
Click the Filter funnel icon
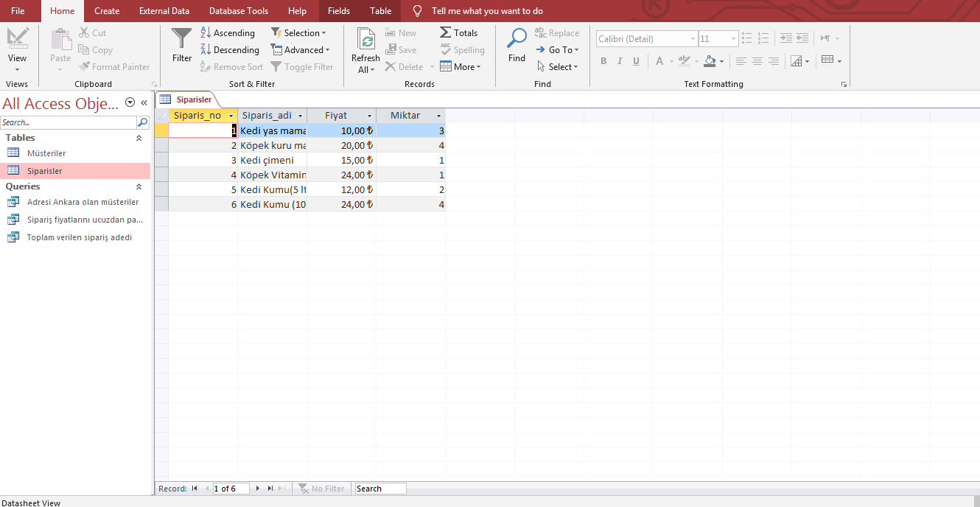coord(181,38)
